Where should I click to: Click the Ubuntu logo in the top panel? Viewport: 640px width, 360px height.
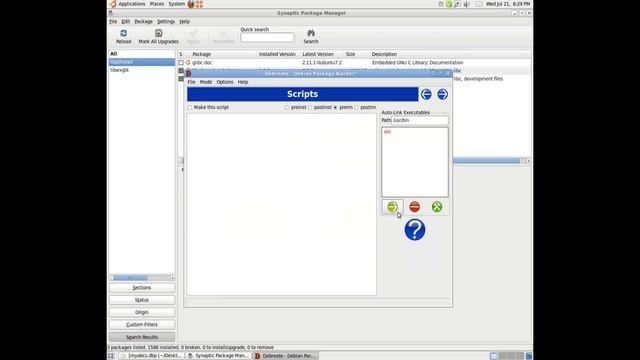pyautogui.click(x=113, y=4)
